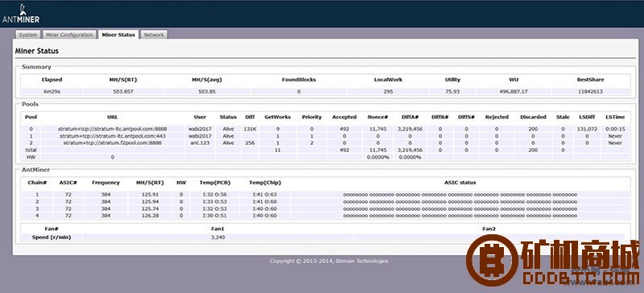Click the GetWorks column header
The image size is (644, 293).
[x=278, y=117]
